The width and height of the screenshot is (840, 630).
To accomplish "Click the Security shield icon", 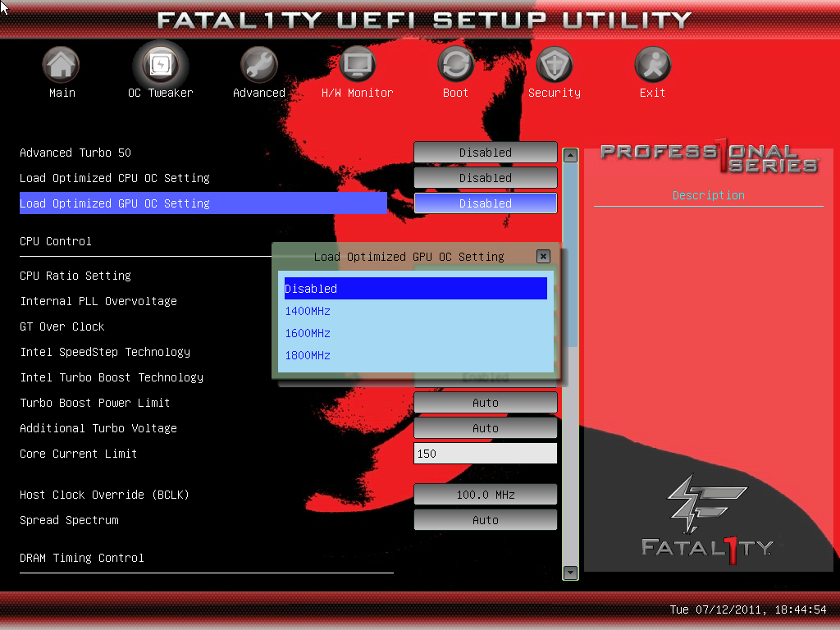I will click(555, 66).
